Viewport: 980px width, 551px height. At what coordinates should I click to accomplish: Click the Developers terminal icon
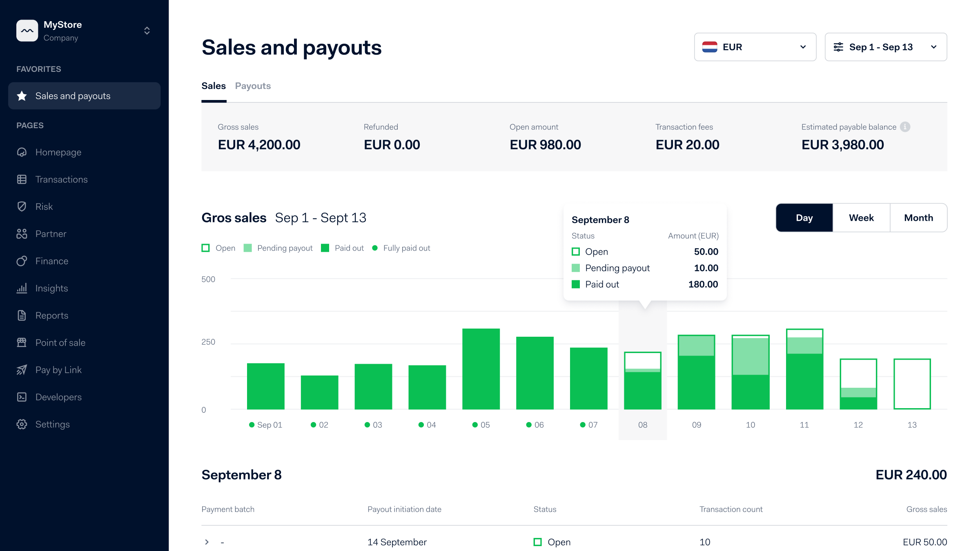(x=22, y=397)
